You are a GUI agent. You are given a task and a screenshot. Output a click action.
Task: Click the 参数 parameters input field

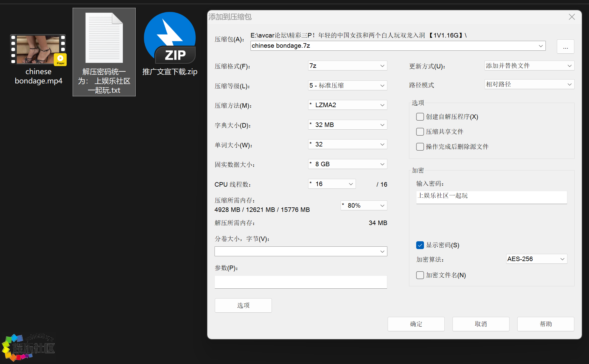tap(301, 282)
